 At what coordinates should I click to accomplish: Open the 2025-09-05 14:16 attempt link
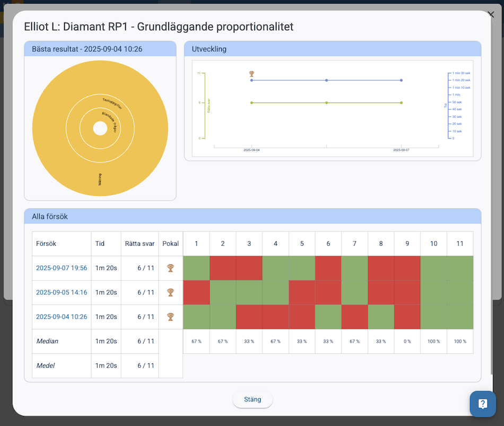pos(62,292)
